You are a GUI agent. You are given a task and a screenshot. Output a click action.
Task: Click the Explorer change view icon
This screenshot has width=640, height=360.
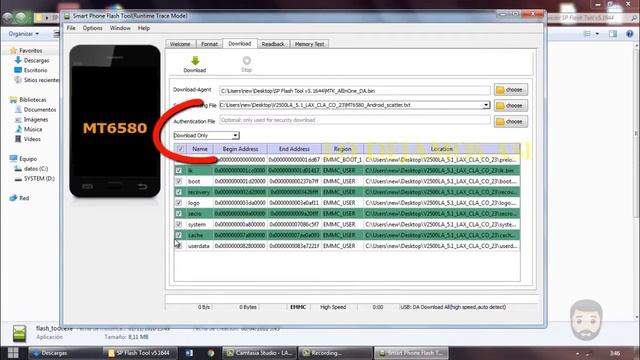coord(587,34)
